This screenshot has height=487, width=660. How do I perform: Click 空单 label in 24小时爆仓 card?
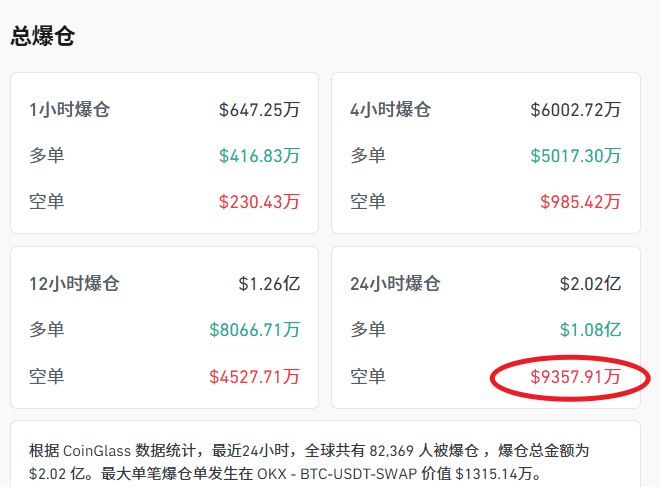tap(368, 377)
